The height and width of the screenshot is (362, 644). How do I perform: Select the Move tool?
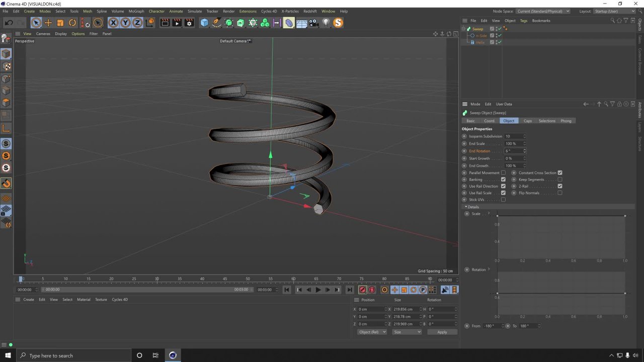click(x=48, y=23)
